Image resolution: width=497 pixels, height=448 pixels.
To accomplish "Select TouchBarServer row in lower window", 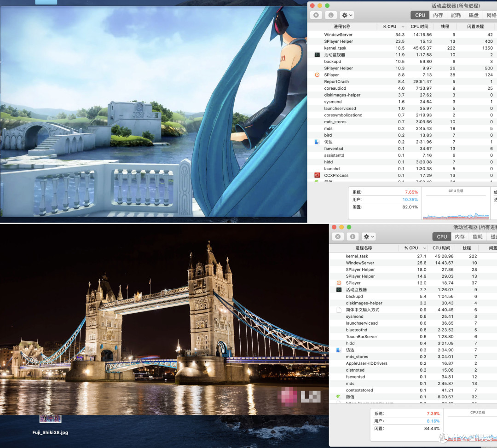I will pyautogui.click(x=413, y=337).
